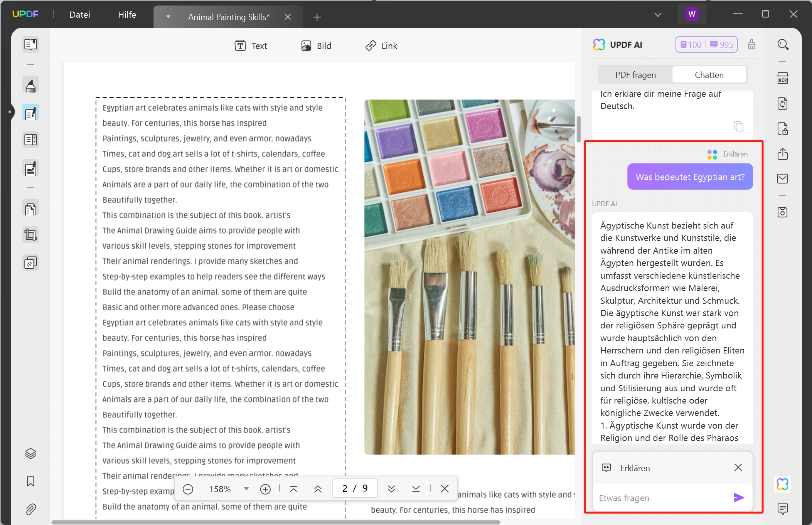This screenshot has width=812, height=525.
Task: Switch to the Chatten tab
Action: (709, 74)
